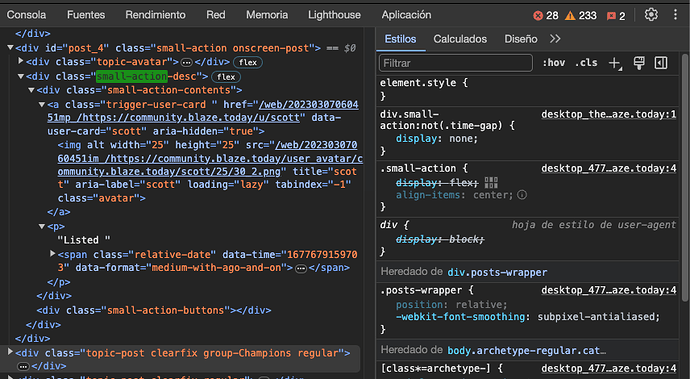690x379 pixels.
Task: Open DevTools settings gear
Action: point(651,15)
